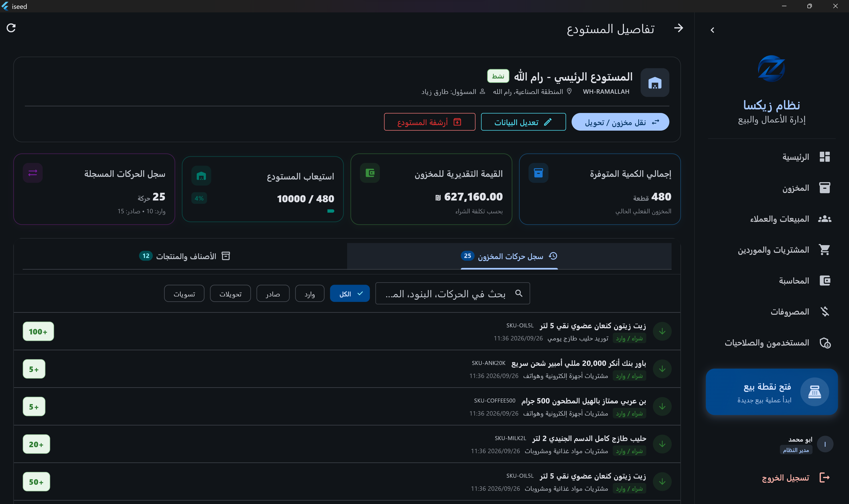This screenshot has height=504, width=849.
Task: Open المخزون from the sidebar
Action: (772, 188)
